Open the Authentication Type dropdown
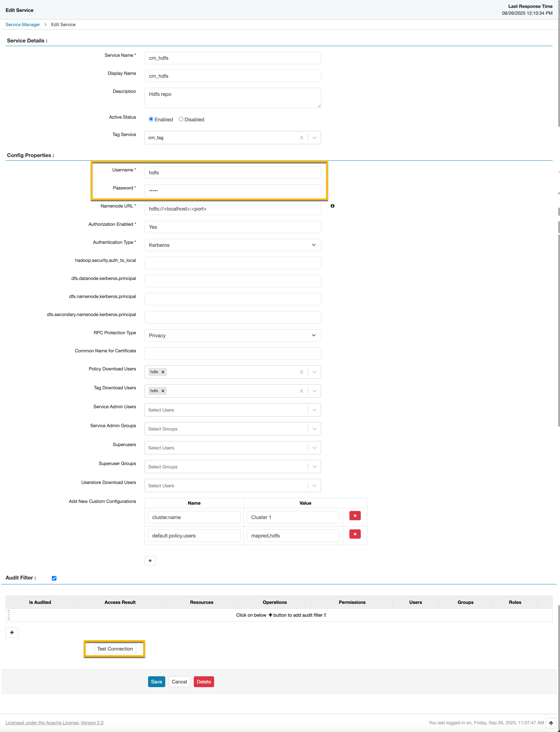Image resolution: width=560 pixels, height=732 pixels. (233, 245)
